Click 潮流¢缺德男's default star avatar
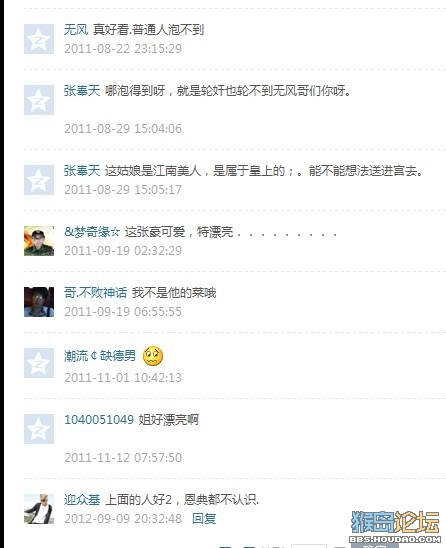Image resolution: width=446 pixels, height=548 pixels. click(x=39, y=363)
